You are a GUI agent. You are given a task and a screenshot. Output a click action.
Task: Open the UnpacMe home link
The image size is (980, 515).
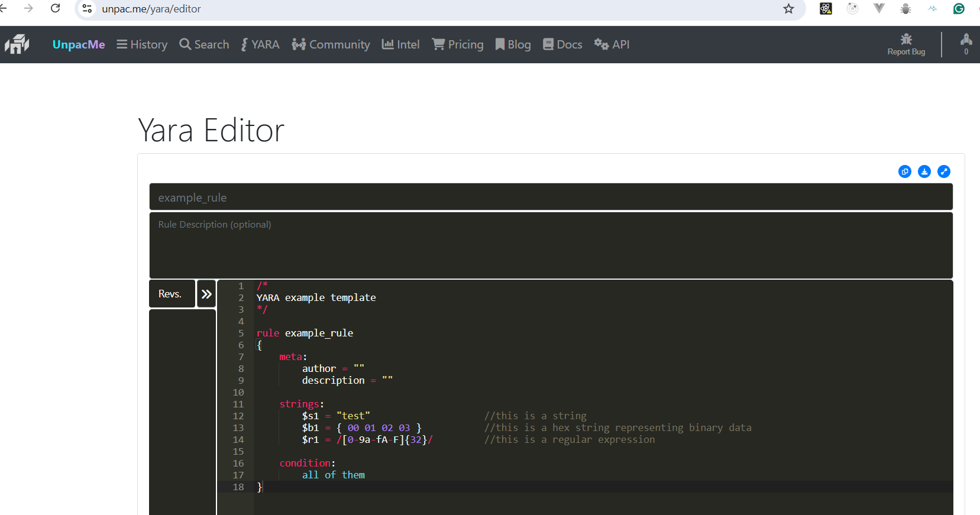(79, 44)
